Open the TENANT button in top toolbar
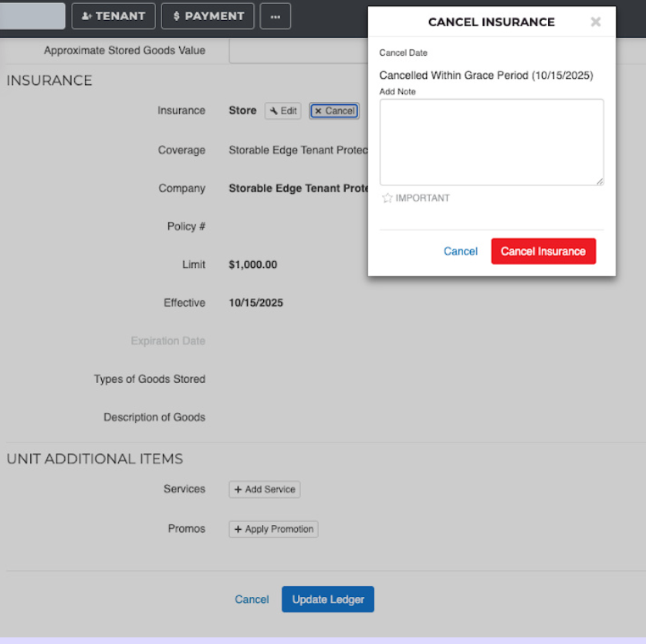This screenshot has height=644, width=646. [x=113, y=16]
